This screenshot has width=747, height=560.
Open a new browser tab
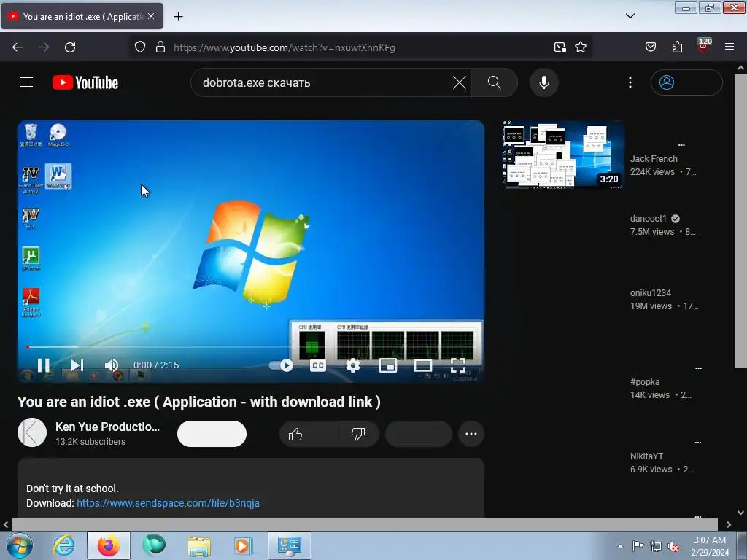(x=178, y=16)
